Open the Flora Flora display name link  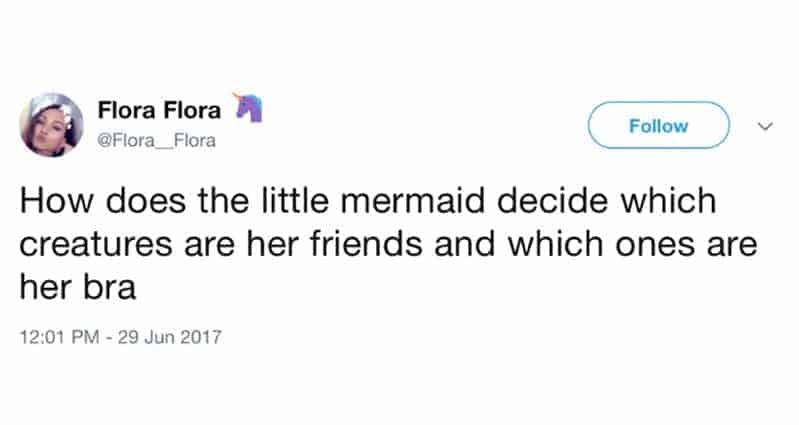[x=160, y=109]
